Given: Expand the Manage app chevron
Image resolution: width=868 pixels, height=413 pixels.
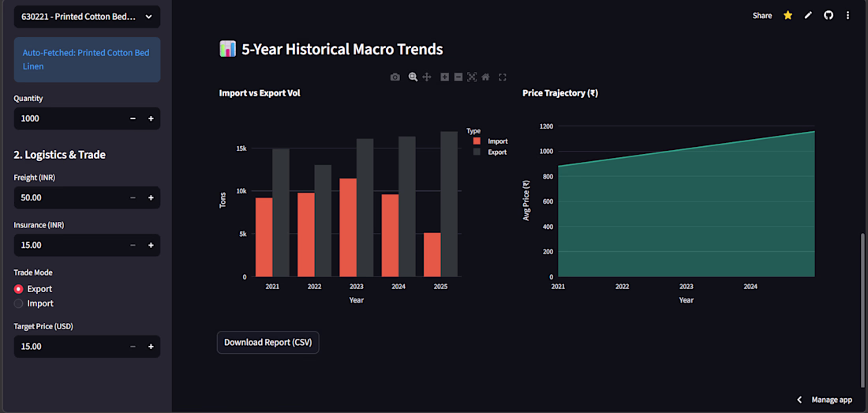Looking at the screenshot, I should (x=799, y=400).
